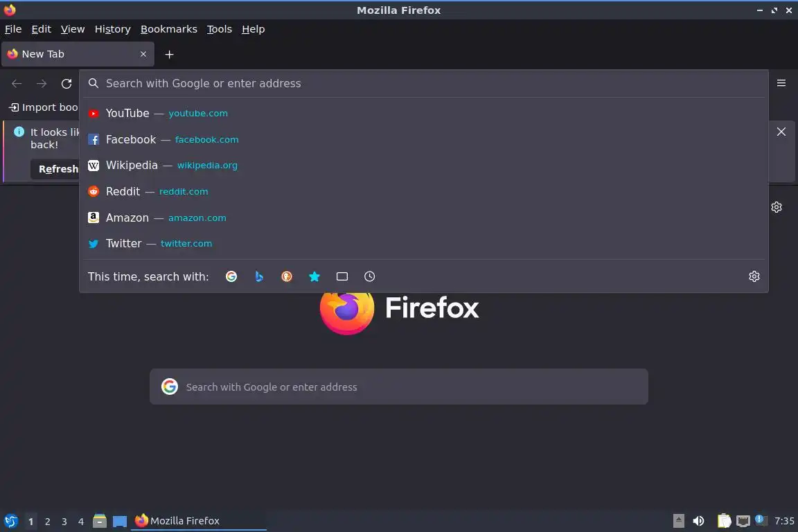Open Amazon suggestion row

[x=423, y=218]
